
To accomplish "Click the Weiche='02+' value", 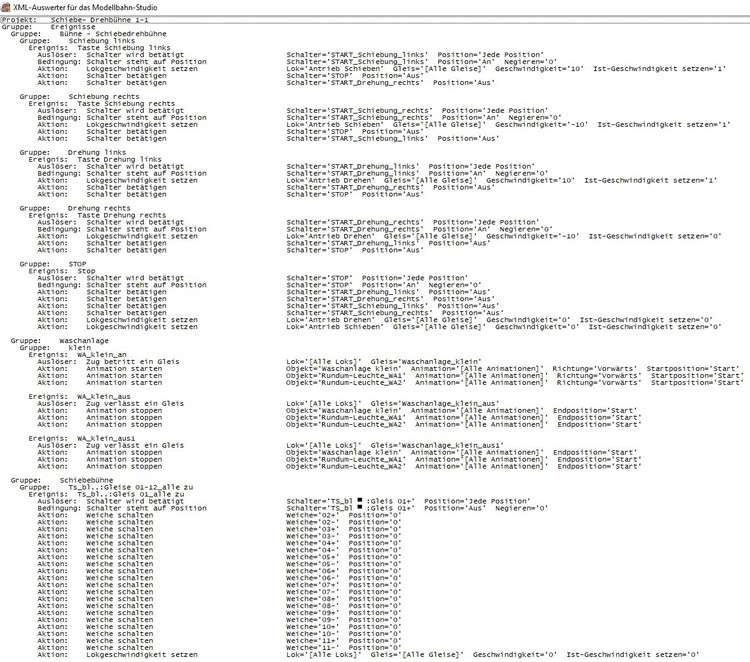I will tap(312, 515).
